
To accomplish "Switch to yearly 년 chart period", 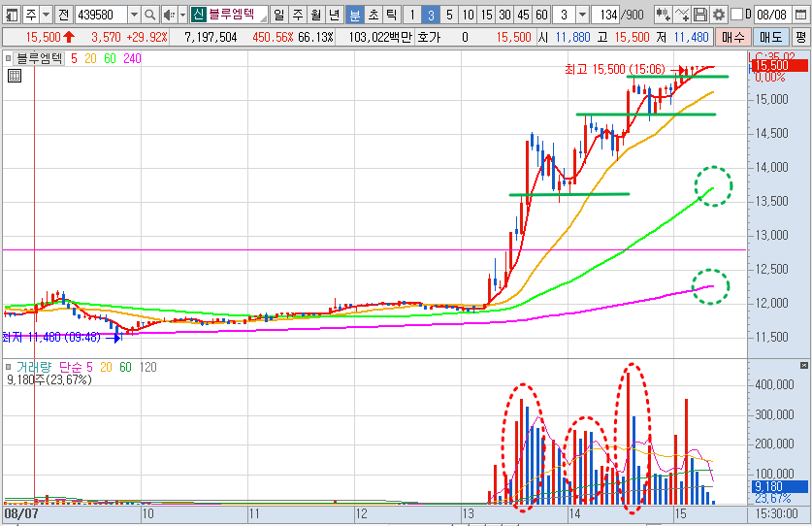I will pyautogui.click(x=335, y=15).
